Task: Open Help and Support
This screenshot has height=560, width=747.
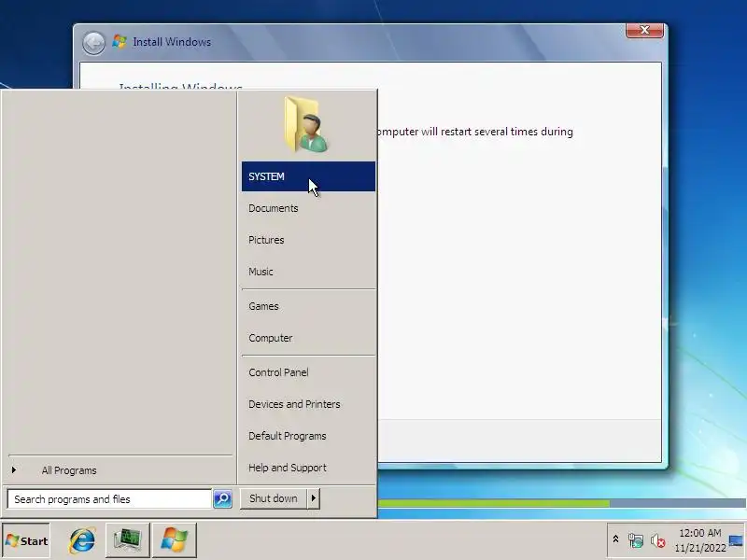Action: click(x=308, y=468)
